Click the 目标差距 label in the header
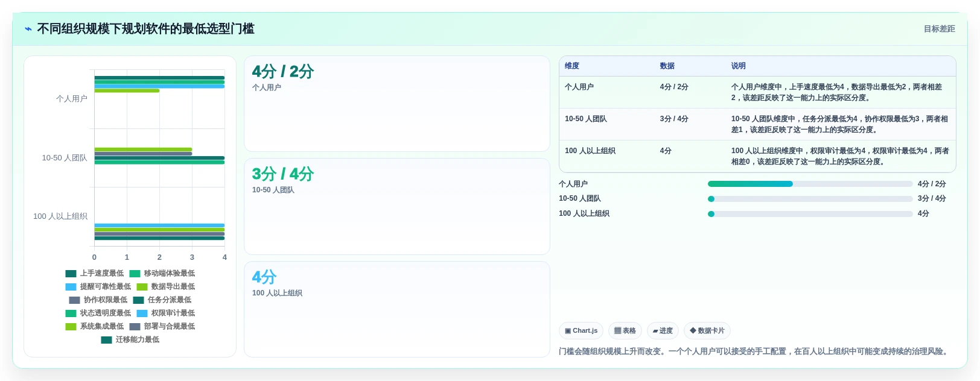The height and width of the screenshot is (381, 980). tap(939, 29)
